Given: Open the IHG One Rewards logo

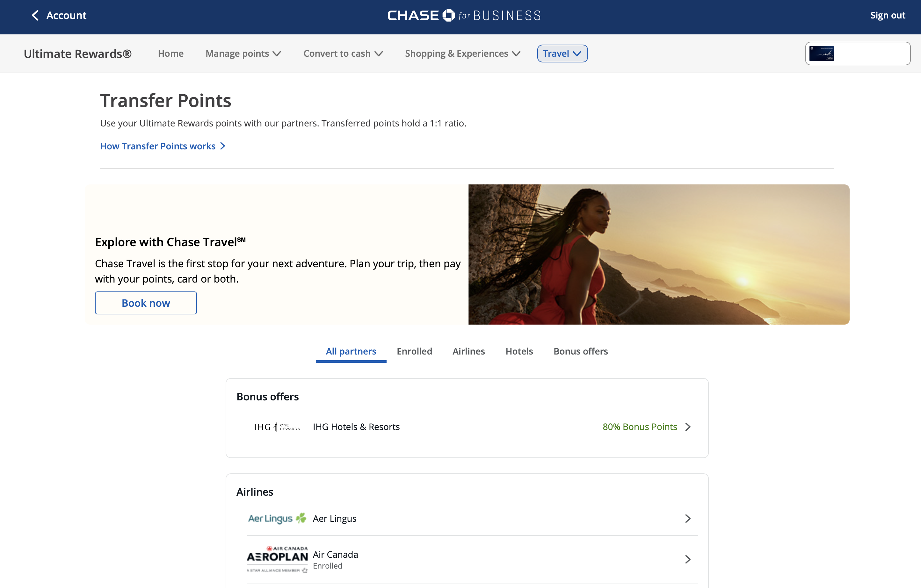Looking at the screenshot, I should [x=277, y=427].
